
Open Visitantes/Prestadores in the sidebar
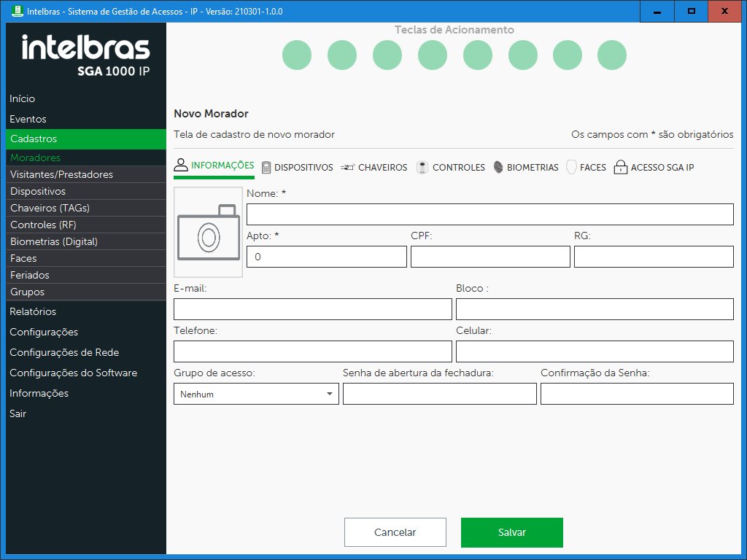click(61, 174)
